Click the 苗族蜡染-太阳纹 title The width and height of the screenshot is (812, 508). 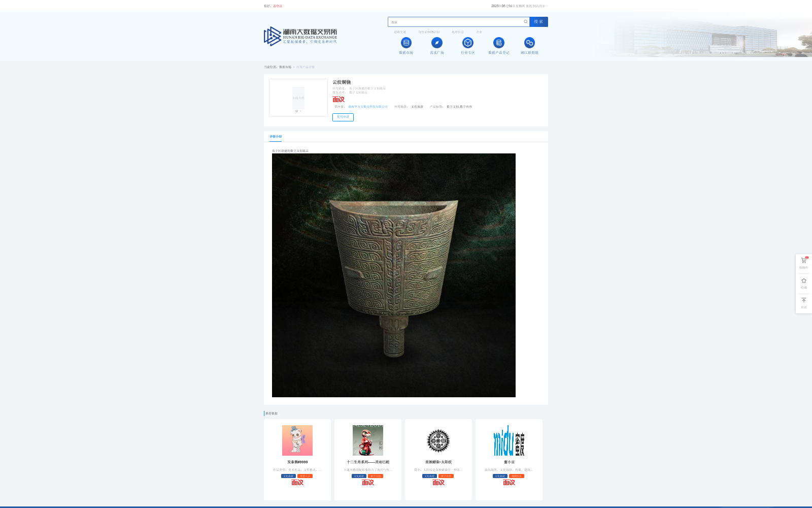pyautogui.click(x=438, y=462)
